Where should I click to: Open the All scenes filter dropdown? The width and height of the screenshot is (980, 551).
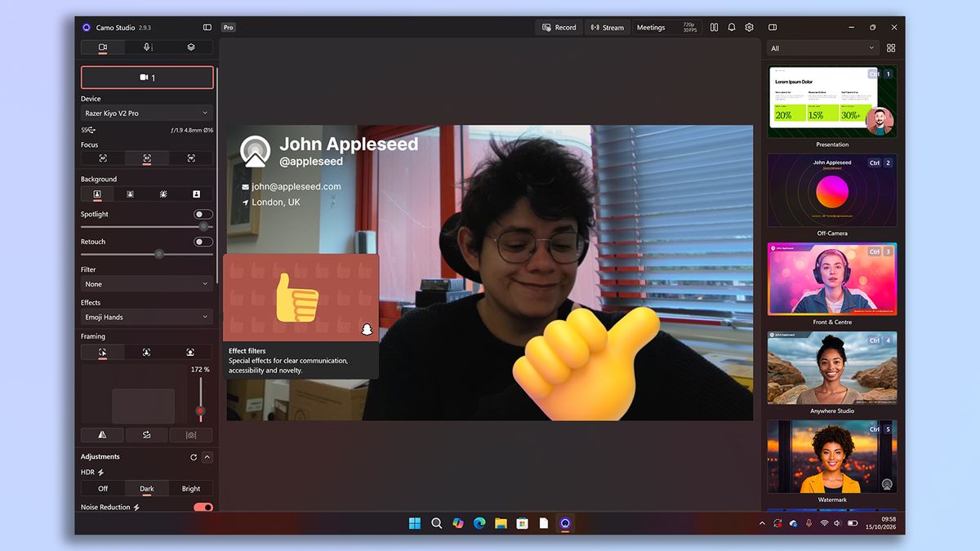[x=822, y=48]
